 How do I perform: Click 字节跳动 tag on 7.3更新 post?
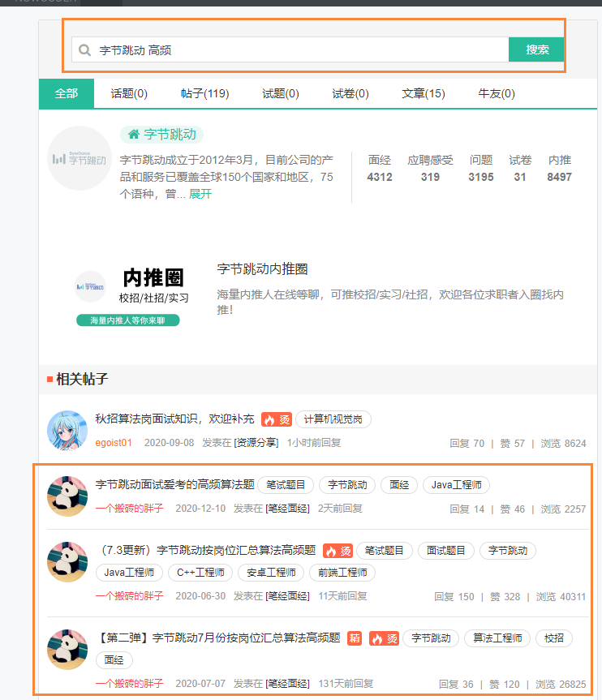click(508, 551)
